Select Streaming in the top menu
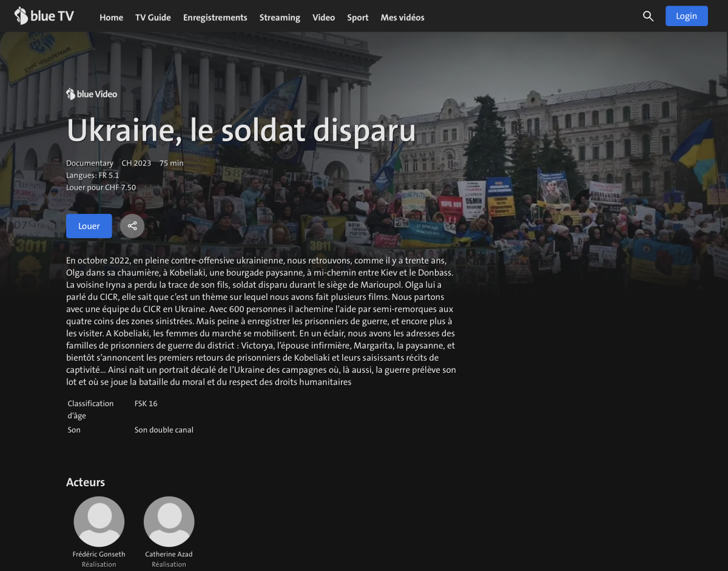The height and width of the screenshot is (571, 728). point(280,18)
